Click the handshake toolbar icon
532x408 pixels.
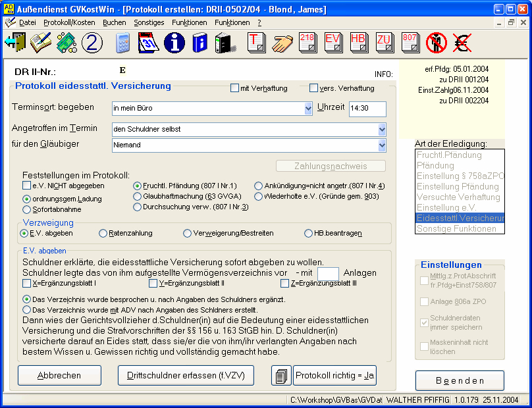tap(282, 43)
